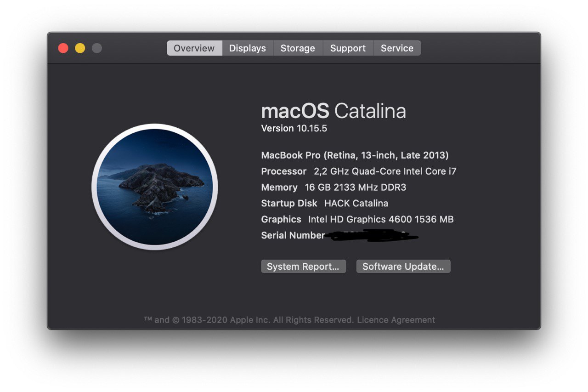Select the Service tab
Viewport: 588px width, 392px height.
(397, 48)
